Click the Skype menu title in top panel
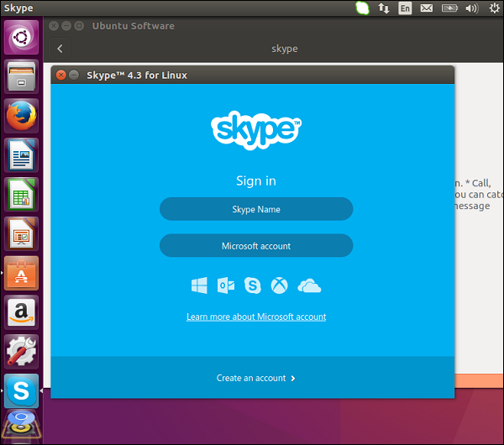Screen dimensions: 504x445 18,8
